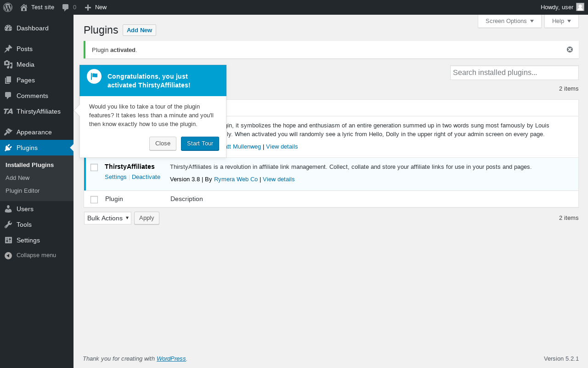This screenshot has width=588, height=368.
Task: Click the Plugin column header in footer
Action: [114, 199]
